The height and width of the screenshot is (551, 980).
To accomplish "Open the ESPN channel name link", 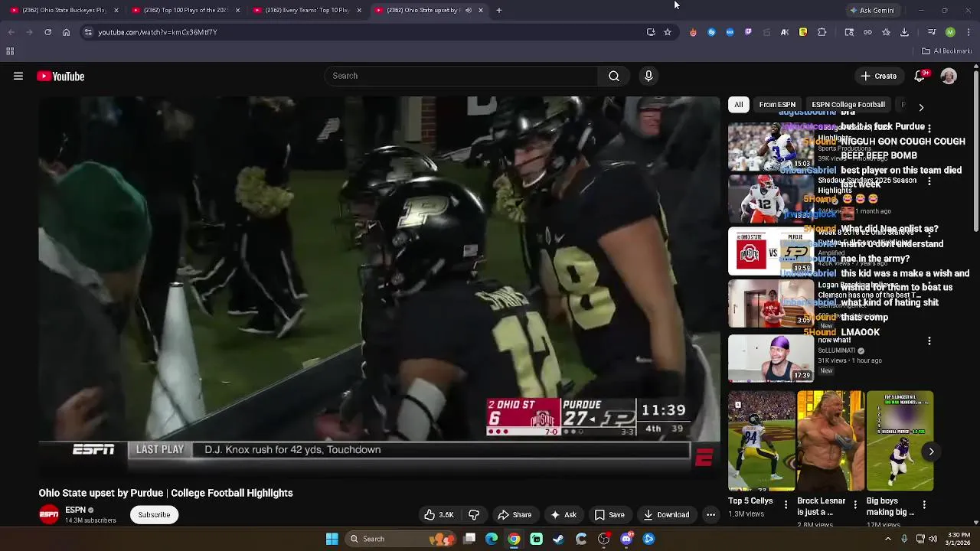I will coord(75,510).
